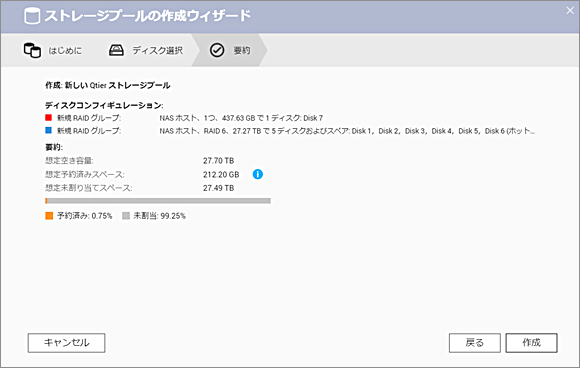Click the capacity usage progress bar
580x368 pixels.
point(158,201)
